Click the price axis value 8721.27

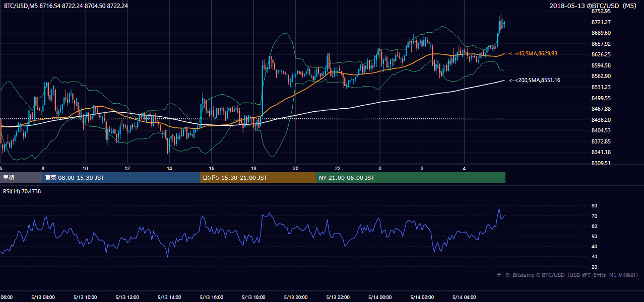click(601, 22)
